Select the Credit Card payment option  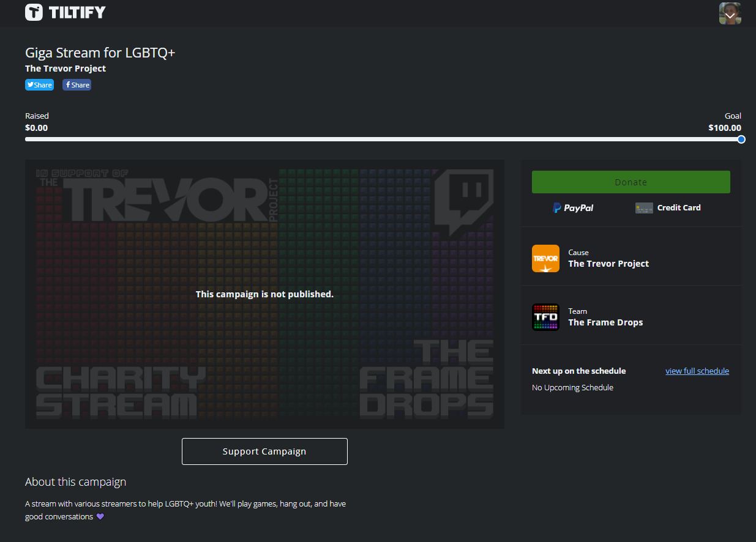(668, 208)
